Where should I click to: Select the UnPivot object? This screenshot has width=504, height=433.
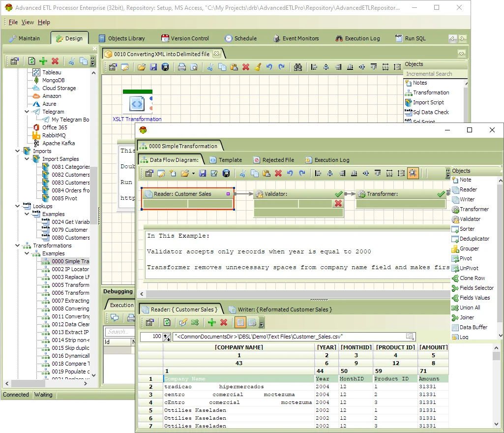(465, 268)
